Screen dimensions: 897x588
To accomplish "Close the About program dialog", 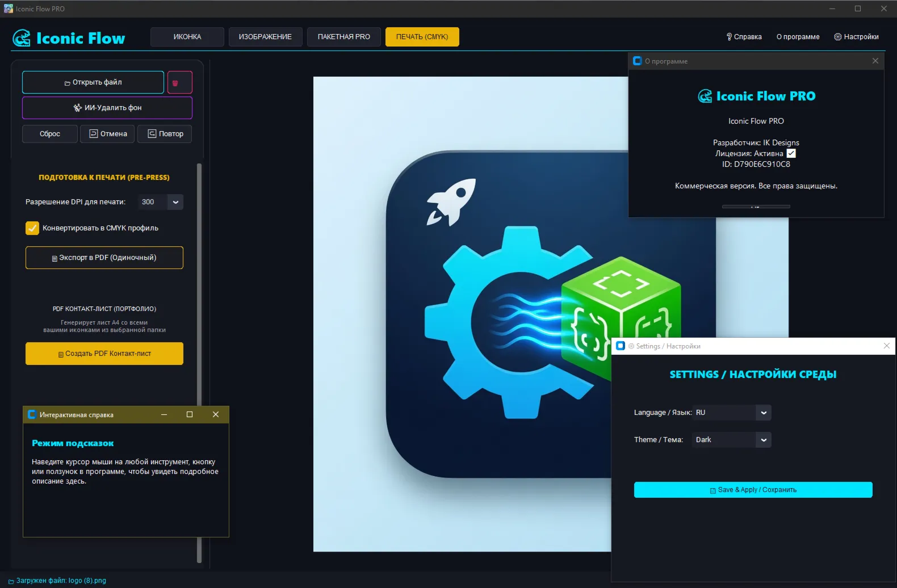I will click(x=875, y=61).
